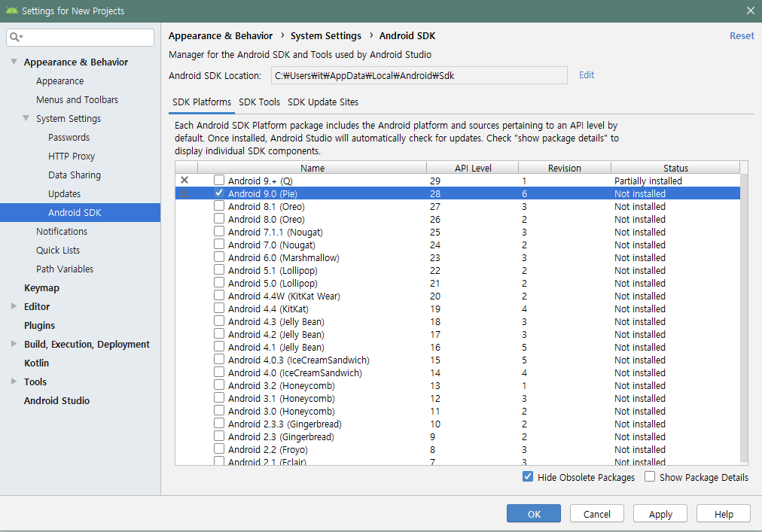
Task: Click the Reset link
Action: point(742,35)
